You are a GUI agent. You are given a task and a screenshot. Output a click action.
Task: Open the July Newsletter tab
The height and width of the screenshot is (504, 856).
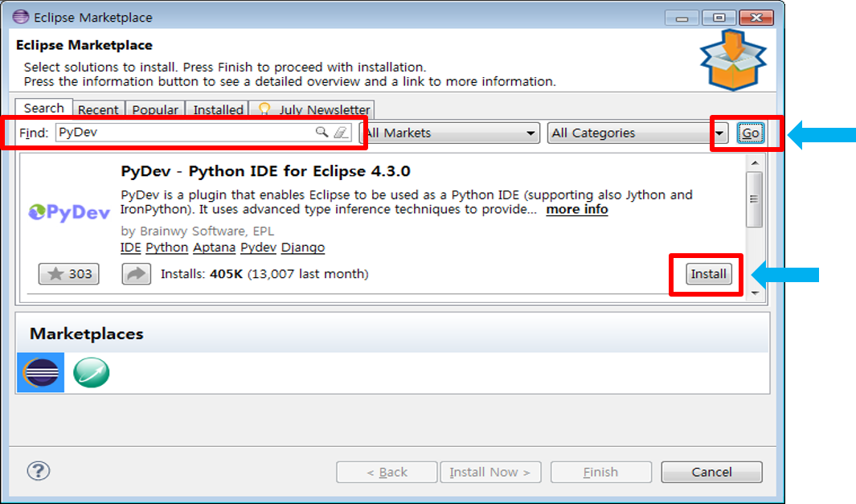pyautogui.click(x=313, y=110)
